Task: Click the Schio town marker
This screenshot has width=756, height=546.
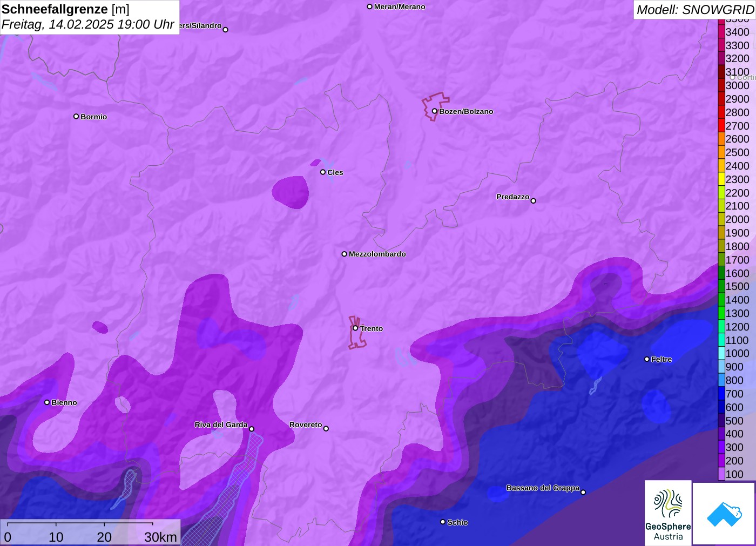Action: coord(443,522)
